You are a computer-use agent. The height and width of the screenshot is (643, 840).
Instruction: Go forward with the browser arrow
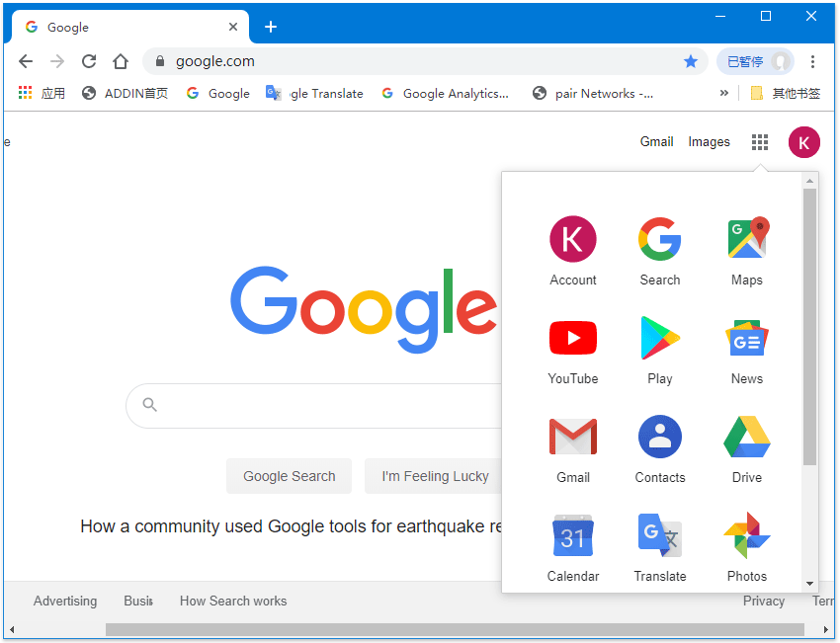(56, 61)
